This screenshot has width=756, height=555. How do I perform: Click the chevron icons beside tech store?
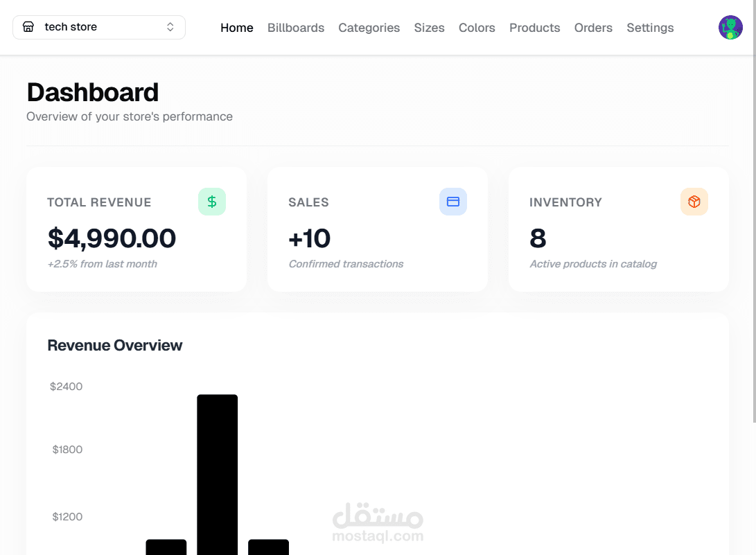click(170, 26)
